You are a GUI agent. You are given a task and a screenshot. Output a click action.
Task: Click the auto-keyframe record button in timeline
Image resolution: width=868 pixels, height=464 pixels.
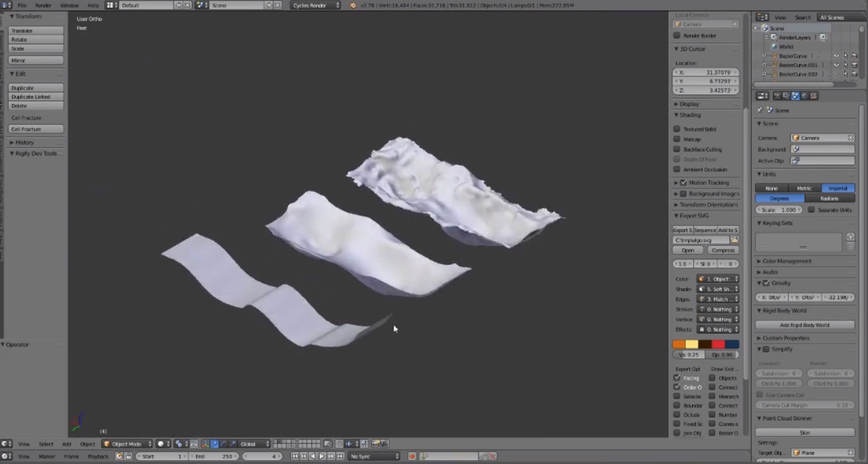coord(412,456)
